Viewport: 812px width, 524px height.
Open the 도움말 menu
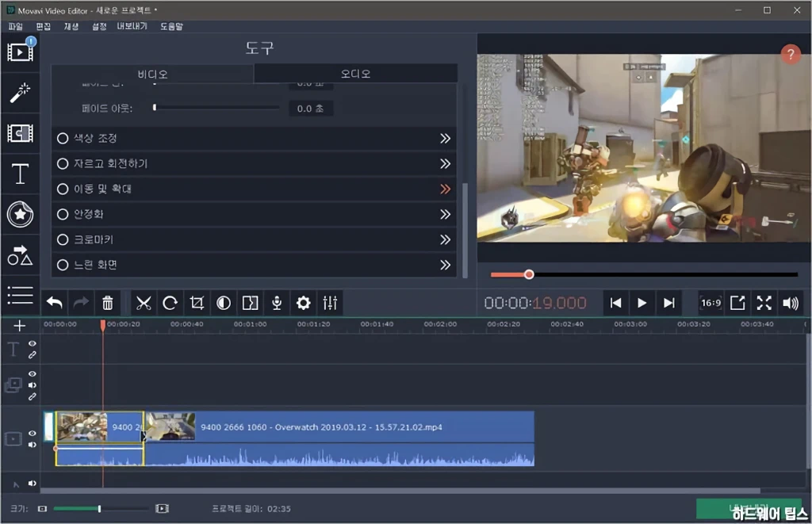tap(171, 26)
